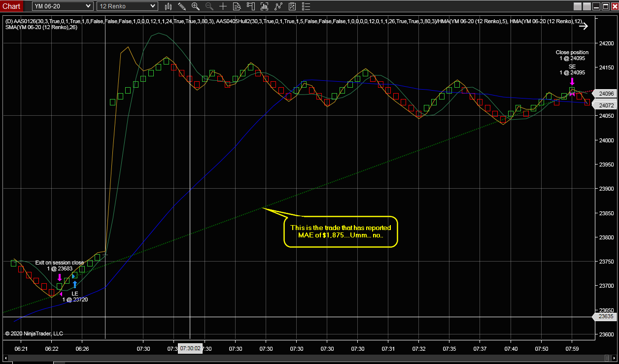Viewport: 619px width, 364px height.
Task: Close the chart window
Action: pyautogui.click(x=614, y=6)
